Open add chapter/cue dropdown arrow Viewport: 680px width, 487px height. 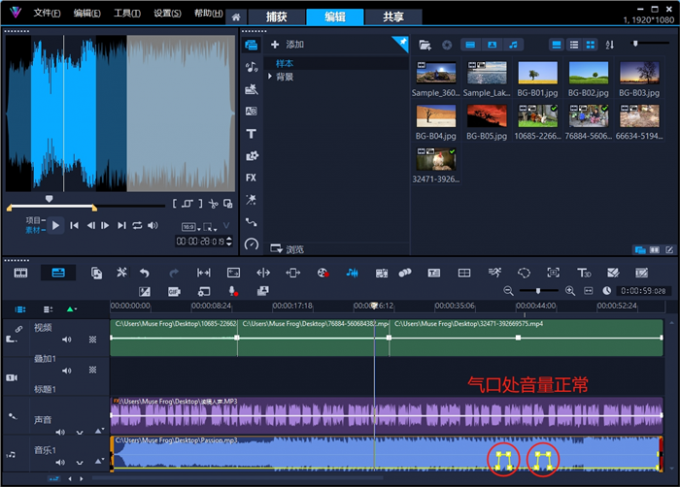tap(75, 309)
